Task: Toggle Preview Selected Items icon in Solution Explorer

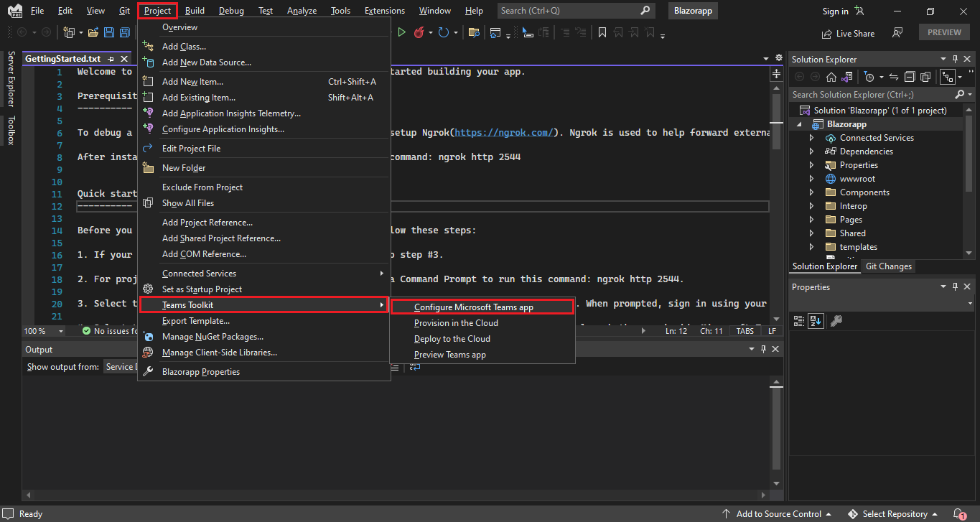Action: (x=948, y=77)
